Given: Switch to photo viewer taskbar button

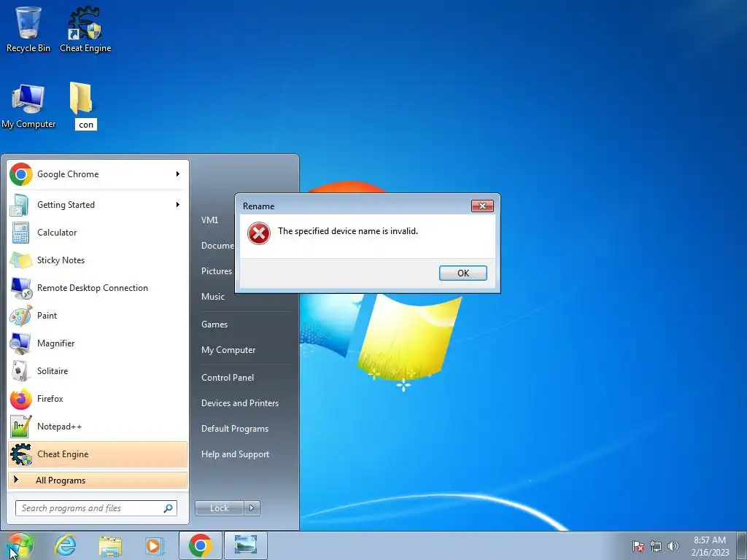Looking at the screenshot, I should (x=246, y=545).
